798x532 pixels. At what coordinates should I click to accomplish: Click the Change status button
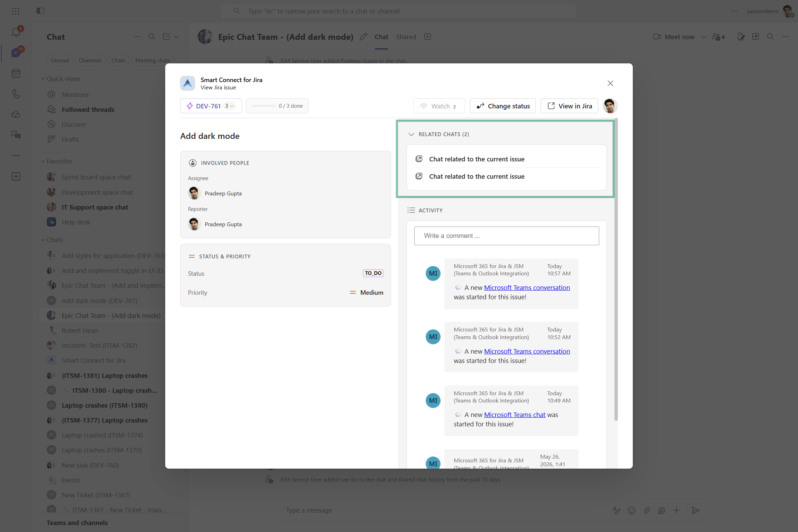pyautogui.click(x=503, y=106)
